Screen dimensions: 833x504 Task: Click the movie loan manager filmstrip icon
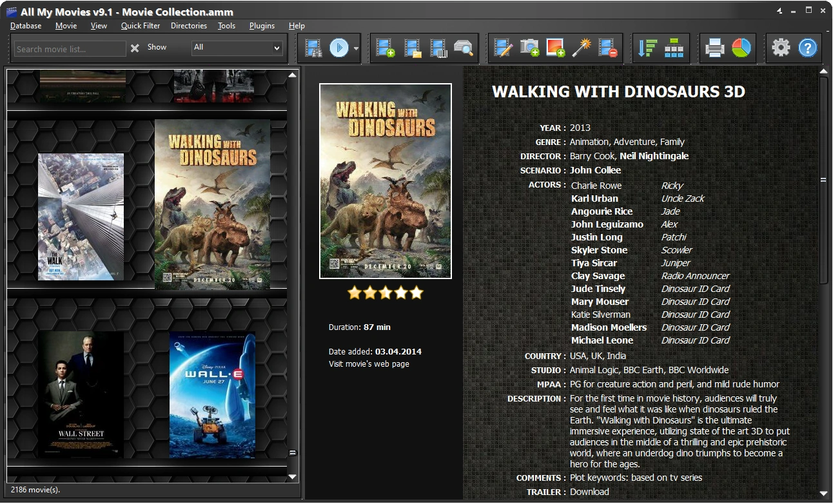tap(314, 48)
